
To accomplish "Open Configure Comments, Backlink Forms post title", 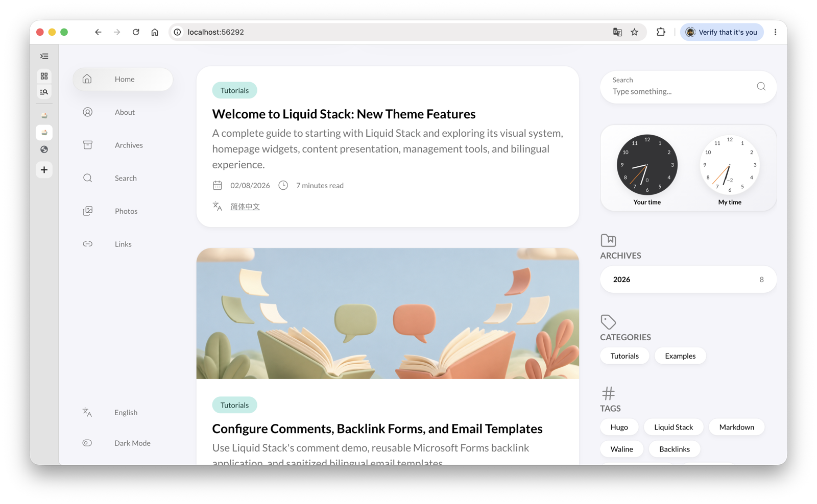I will click(377, 429).
